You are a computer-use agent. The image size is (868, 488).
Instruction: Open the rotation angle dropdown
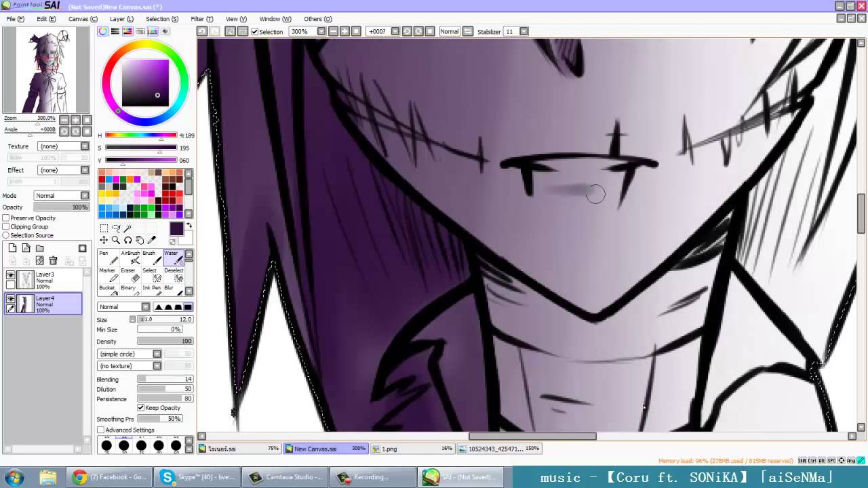395,31
